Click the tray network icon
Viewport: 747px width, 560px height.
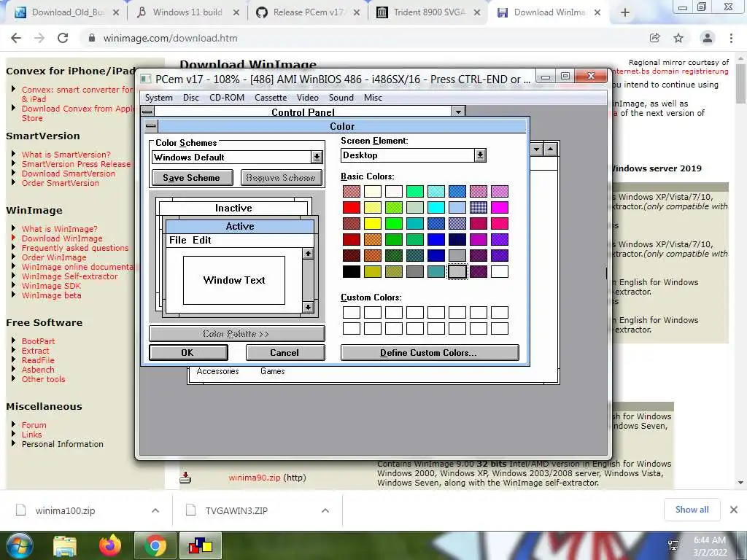coord(673,546)
